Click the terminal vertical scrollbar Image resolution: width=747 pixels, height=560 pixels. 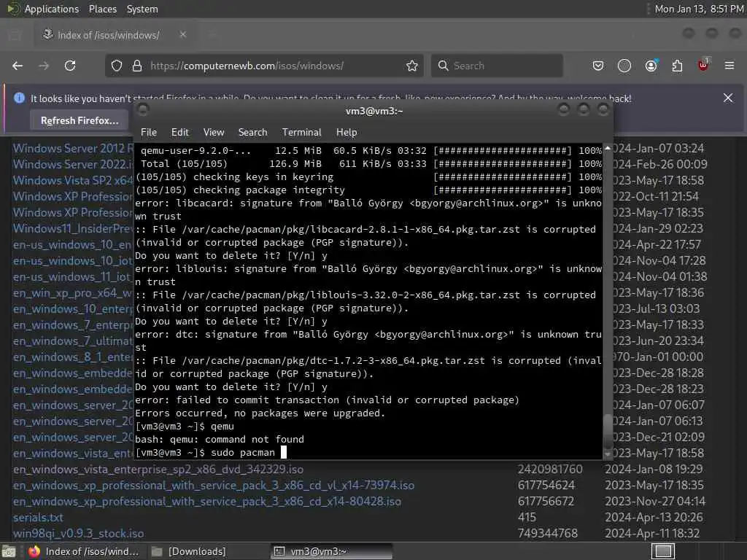608,431
